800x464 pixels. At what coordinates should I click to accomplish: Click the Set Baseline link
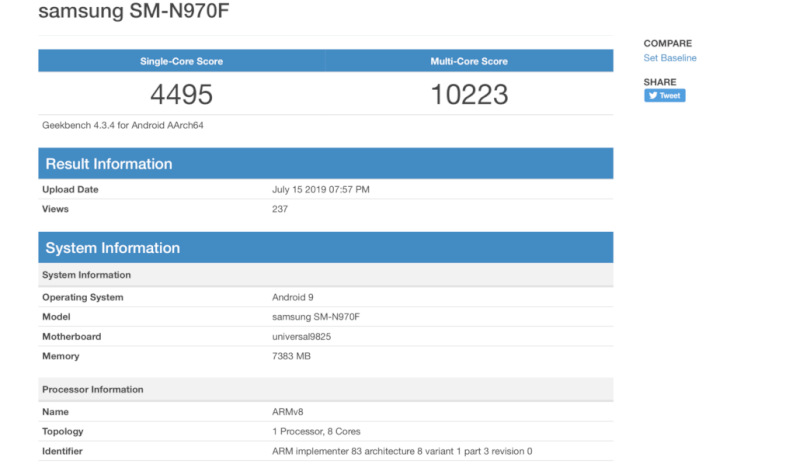point(669,58)
